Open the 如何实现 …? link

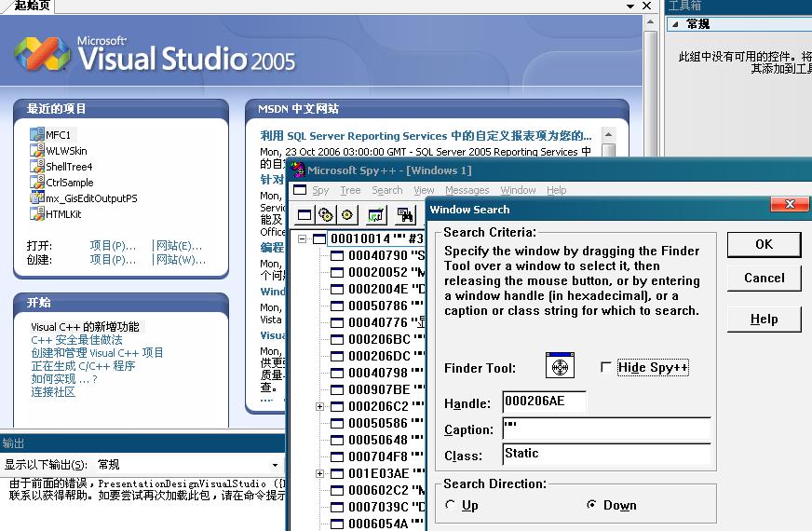(x=64, y=379)
